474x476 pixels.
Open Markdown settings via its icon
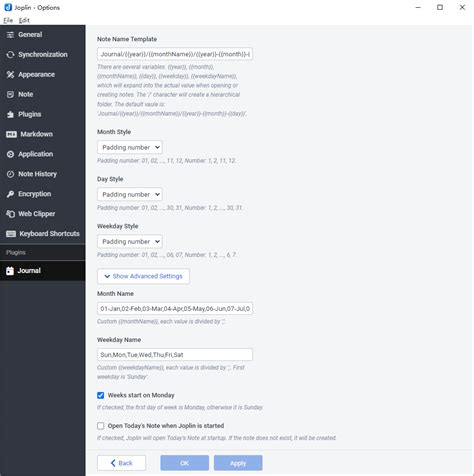click(11, 134)
